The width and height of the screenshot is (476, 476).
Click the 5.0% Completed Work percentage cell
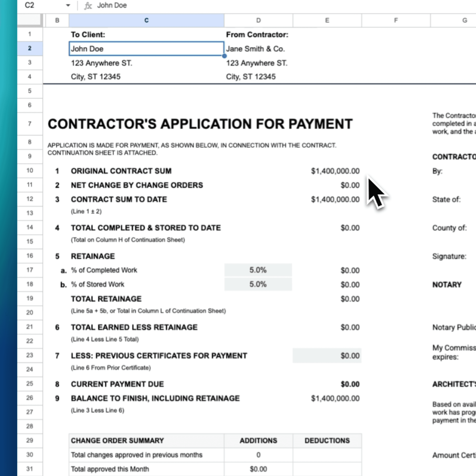(258, 270)
